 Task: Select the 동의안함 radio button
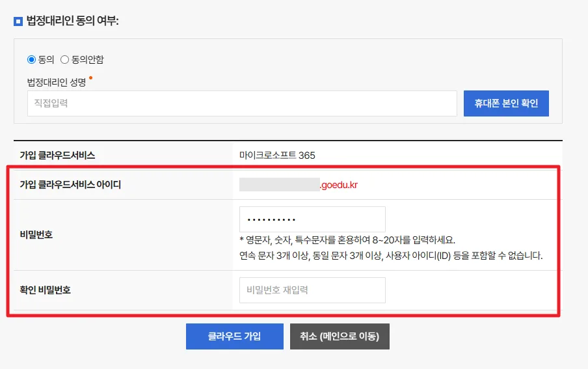click(64, 60)
